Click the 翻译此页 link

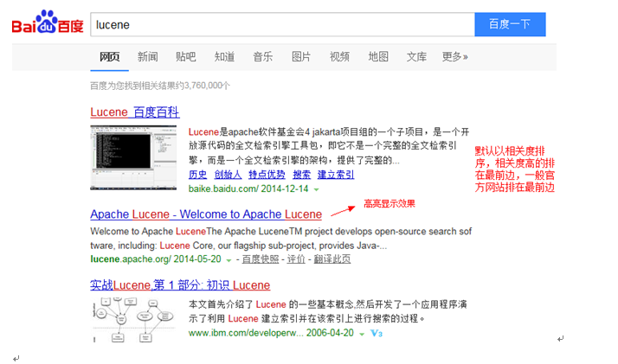point(332,259)
